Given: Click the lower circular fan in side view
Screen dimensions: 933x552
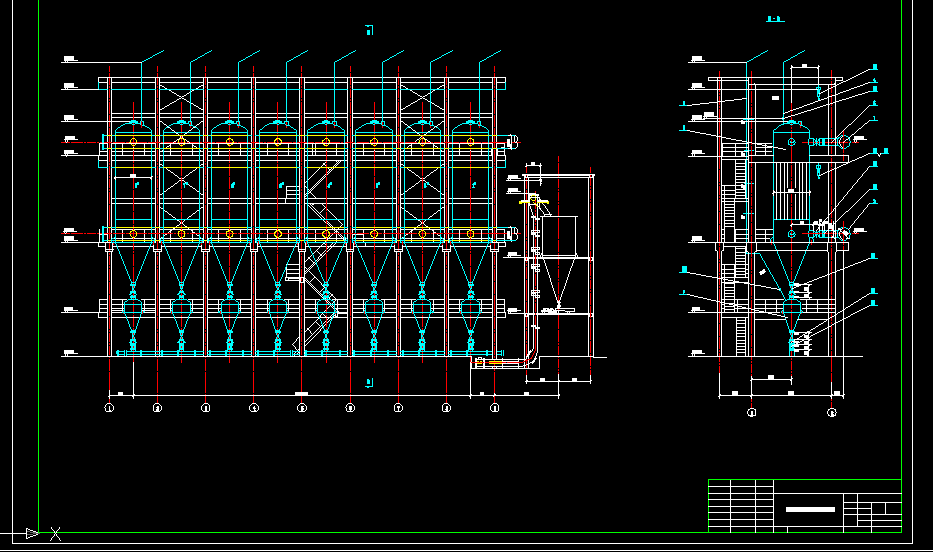Looking at the screenshot, I should click(x=842, y=232).
